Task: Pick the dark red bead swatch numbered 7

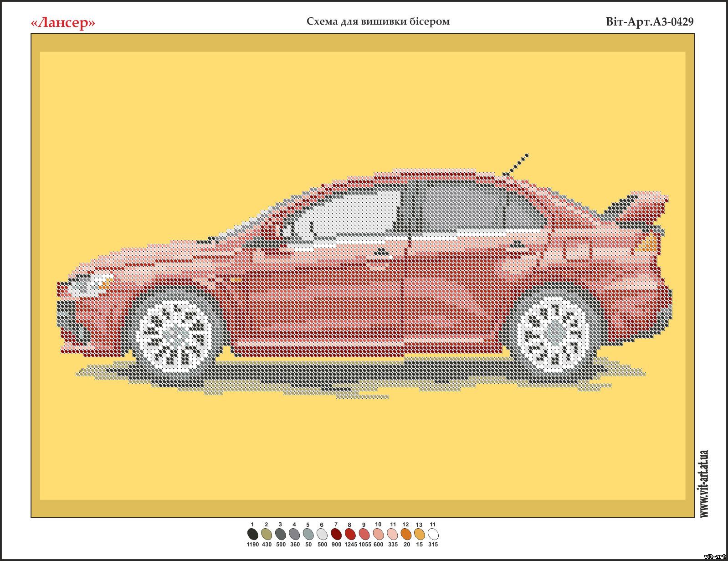Action: (x=336, y=534)
